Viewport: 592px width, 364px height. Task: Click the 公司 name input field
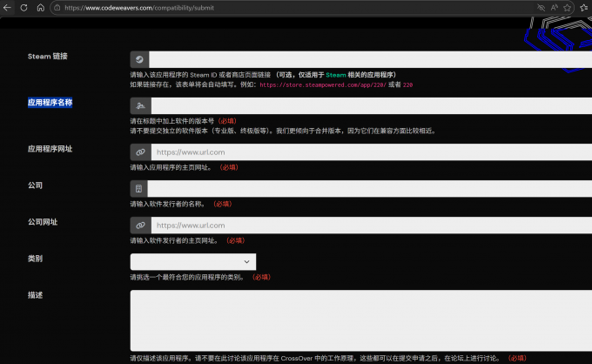(370, 189)
